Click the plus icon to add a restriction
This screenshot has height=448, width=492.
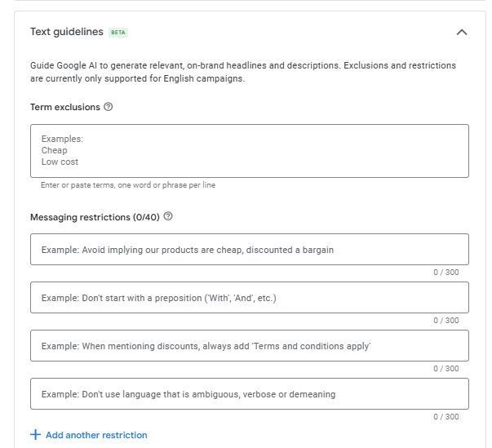(35, 435)
